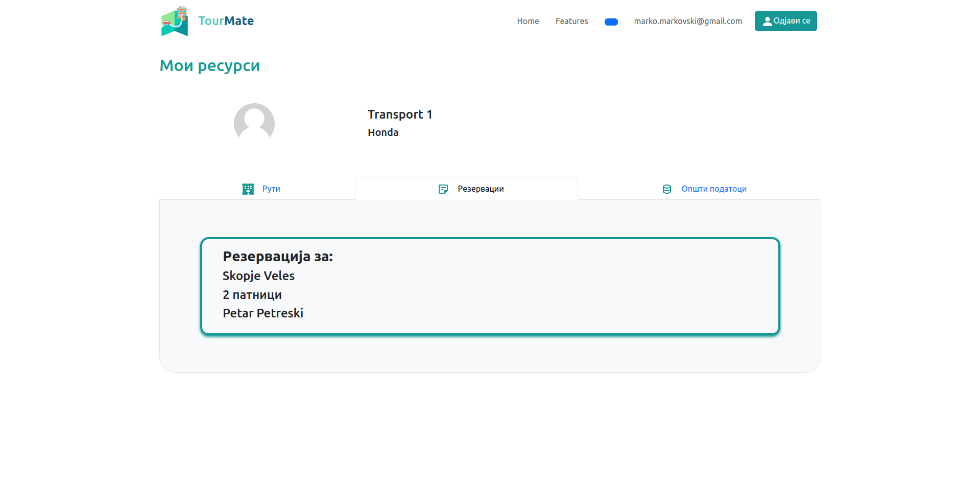Screen dimensions: 980x482
Task: Click the TourMate brand name text
Action: [x=226, y=21]
